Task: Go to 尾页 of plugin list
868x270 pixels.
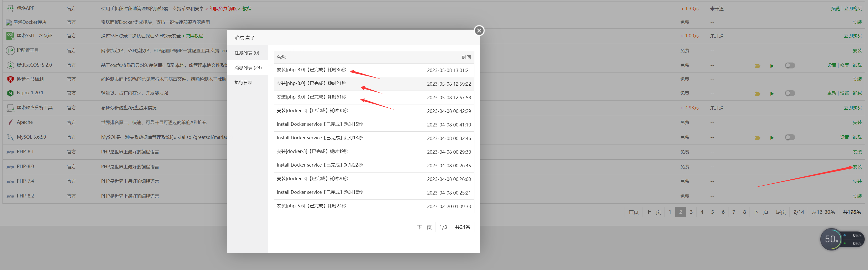Action: pyautogui.click(x=781, y=212)
